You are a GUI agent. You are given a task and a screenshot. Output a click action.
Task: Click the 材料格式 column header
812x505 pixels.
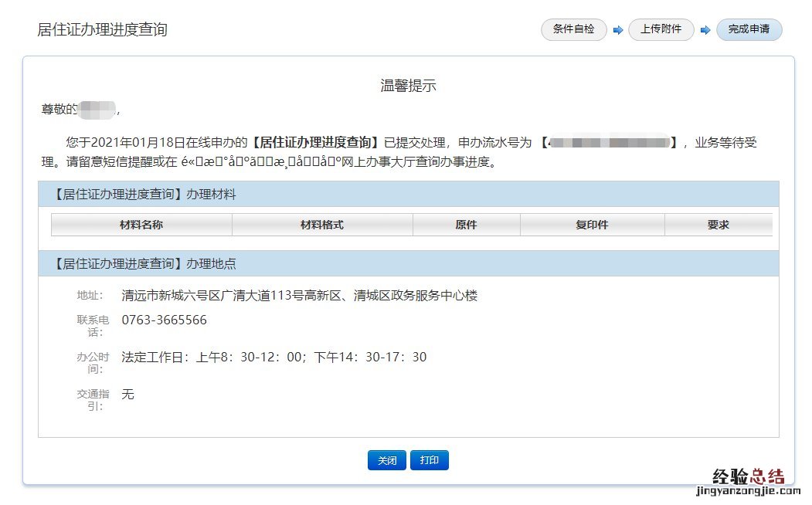click(322, 225)
